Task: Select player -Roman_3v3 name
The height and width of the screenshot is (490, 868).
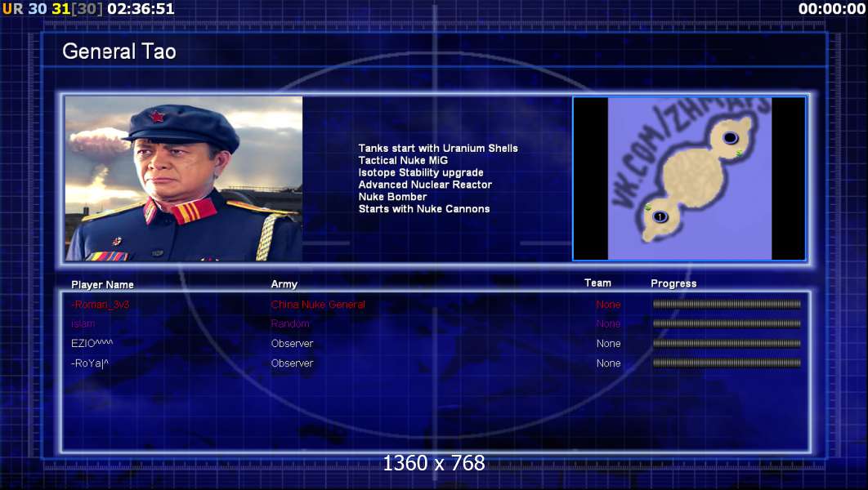Action: coord(101,305)
